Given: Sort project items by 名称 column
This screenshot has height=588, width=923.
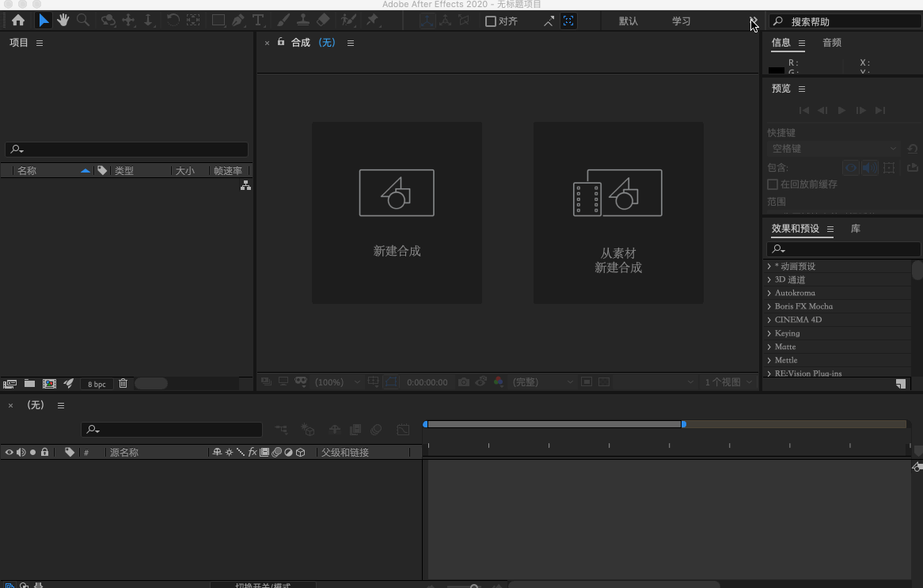Looking at the screenshot, I should [x=27, y=171].
